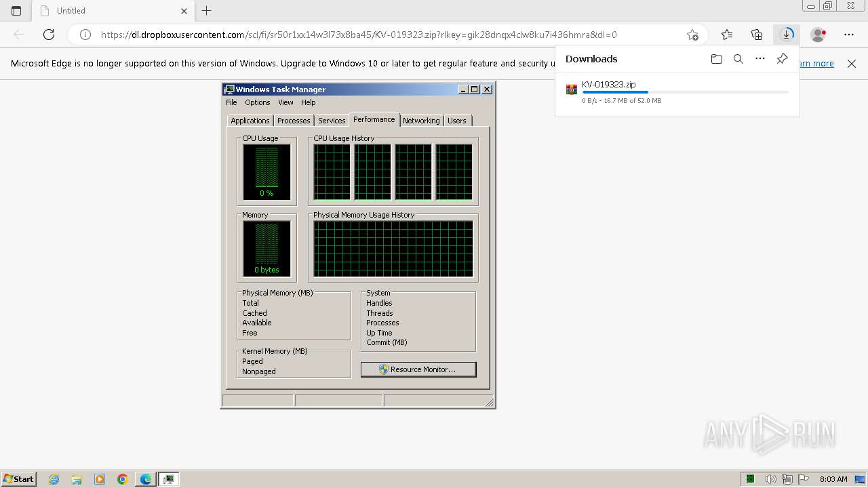Refresh the page with reload icon
The width and height of the screenshot is (868, 488).
[x=49, y=35]
